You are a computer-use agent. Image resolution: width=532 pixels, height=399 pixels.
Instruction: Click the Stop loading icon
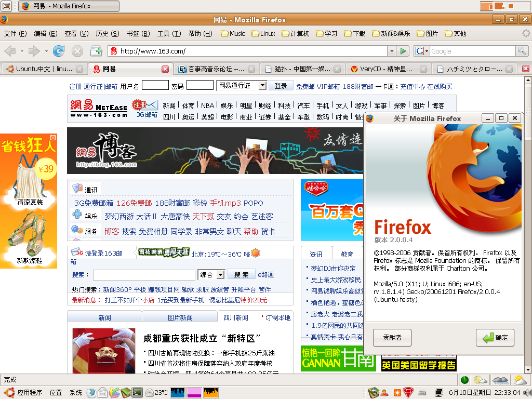click(77, 51)
